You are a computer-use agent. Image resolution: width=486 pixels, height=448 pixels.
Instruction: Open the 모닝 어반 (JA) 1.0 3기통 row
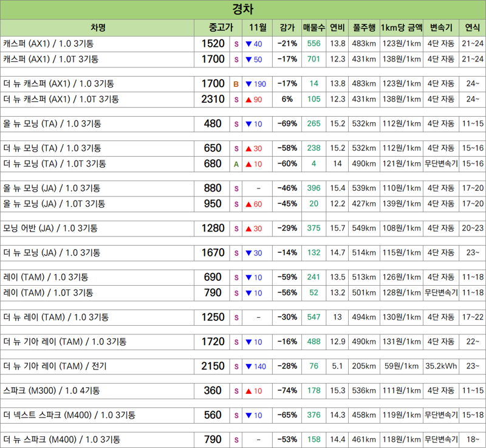[97, 229]
